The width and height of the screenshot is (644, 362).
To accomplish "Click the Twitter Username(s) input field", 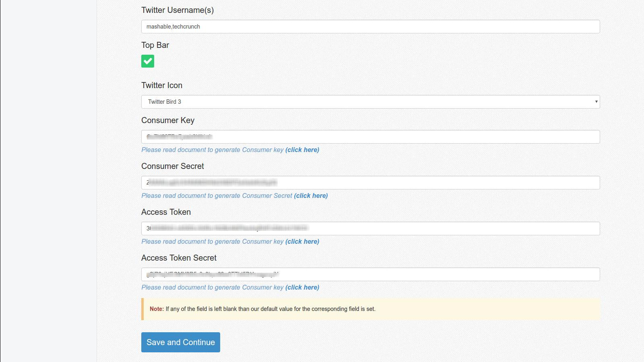I will pyautogui.click(x=370, y=27).
